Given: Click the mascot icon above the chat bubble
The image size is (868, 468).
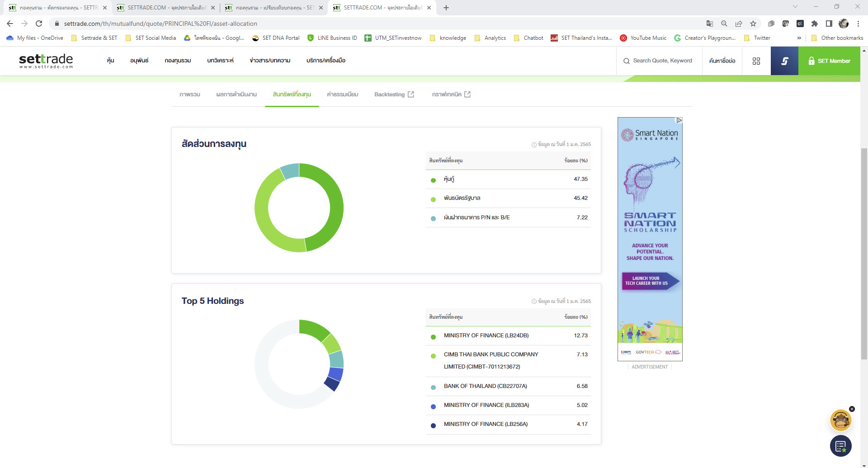Looking at the screenshot, I should coord(840,420).
